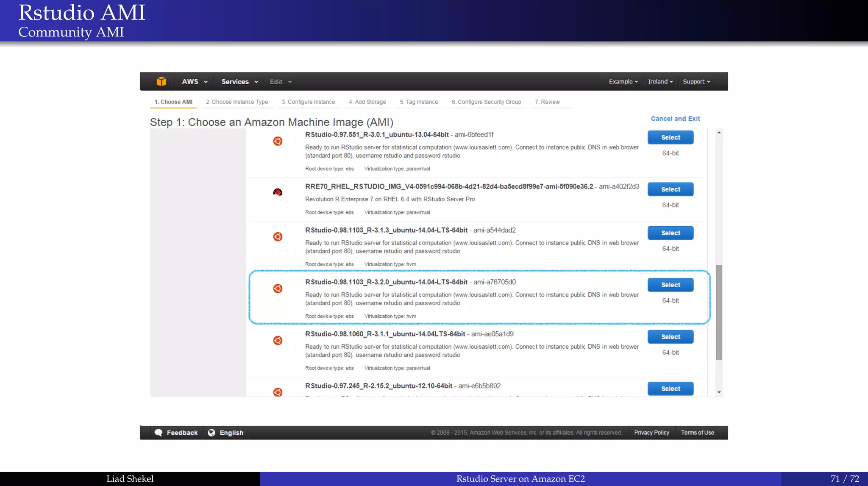868x486 pixels.
Task: Open 6. Configure Security Group tab
Action: 486,102
